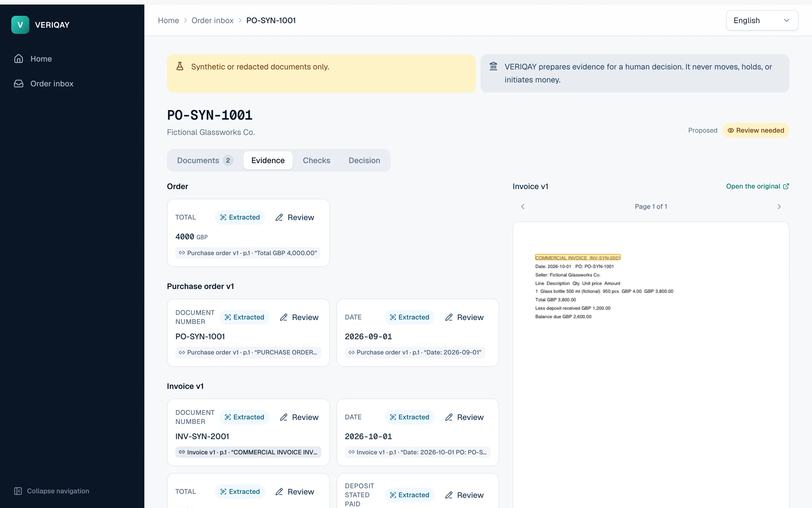Click the VERIQAY logo icon

[20, 25]
